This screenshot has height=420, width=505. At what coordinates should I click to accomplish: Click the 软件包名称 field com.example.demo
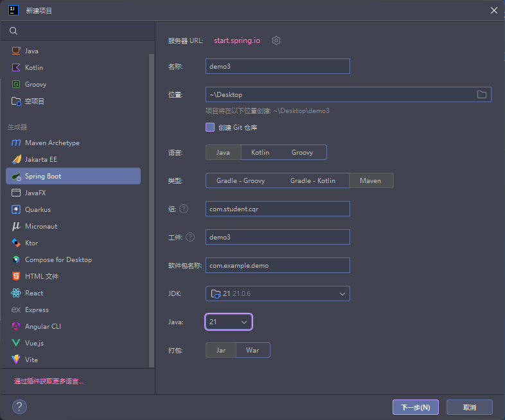pyautogui.click(x=278, y=265)
